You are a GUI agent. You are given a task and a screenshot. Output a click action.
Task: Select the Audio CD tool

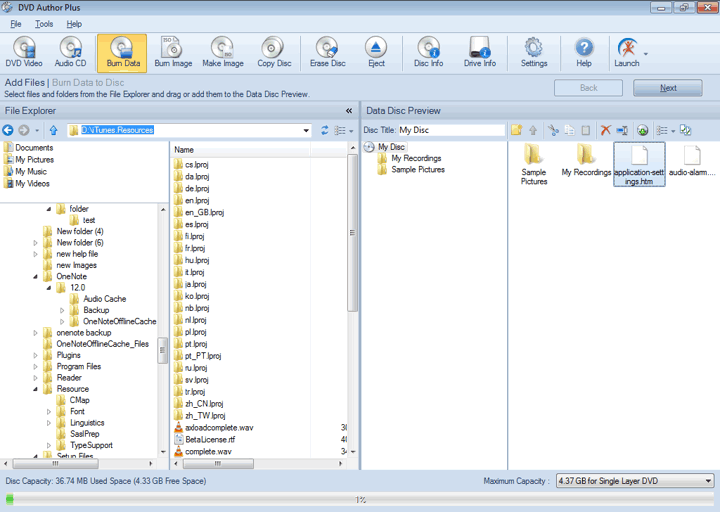(70, 53)
